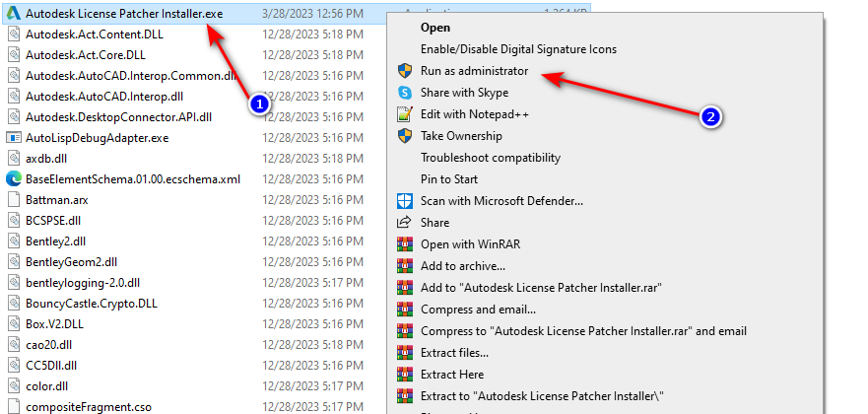This screenshot has width=868, height=414.
Task: Click the Notepad++ icon in the context menu
Action: tap(405, 114)
